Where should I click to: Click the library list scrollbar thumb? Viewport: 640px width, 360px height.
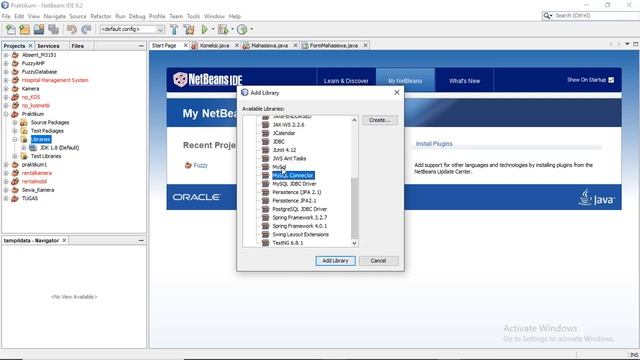[354, 208]
